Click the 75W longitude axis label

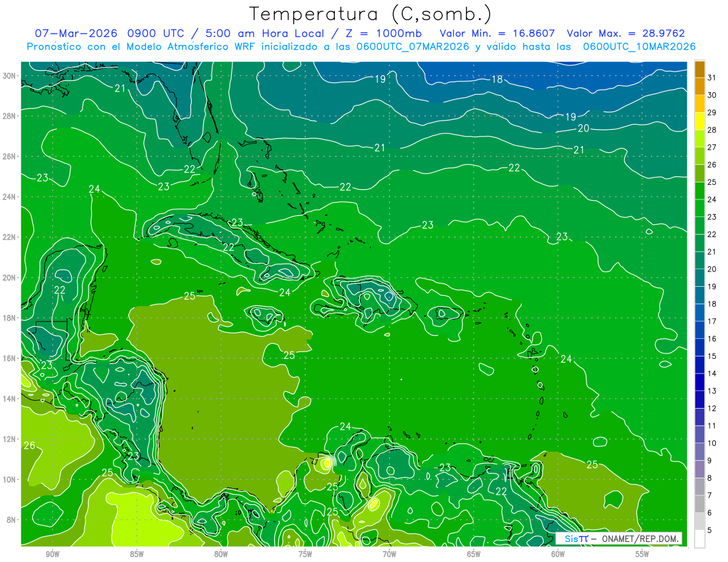305,554
